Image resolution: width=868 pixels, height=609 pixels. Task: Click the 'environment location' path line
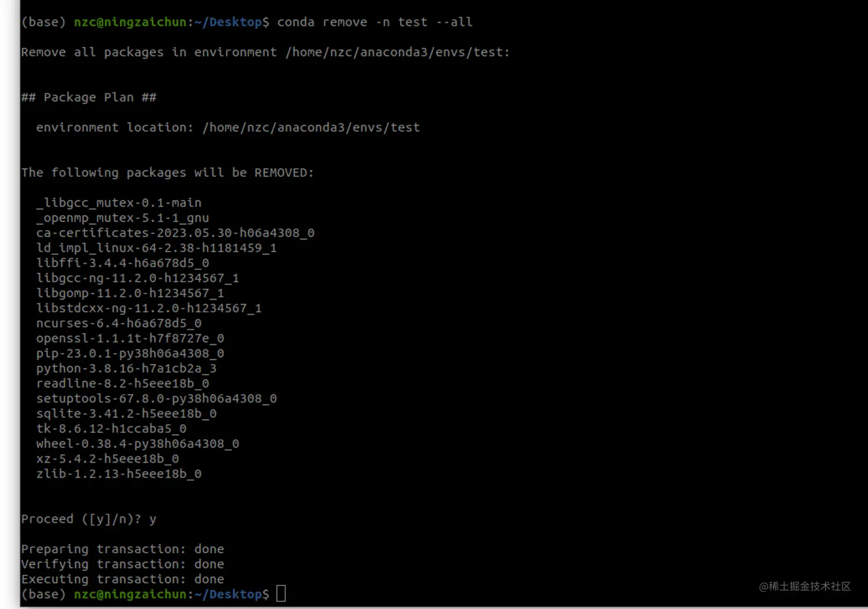tap(228, 127)
